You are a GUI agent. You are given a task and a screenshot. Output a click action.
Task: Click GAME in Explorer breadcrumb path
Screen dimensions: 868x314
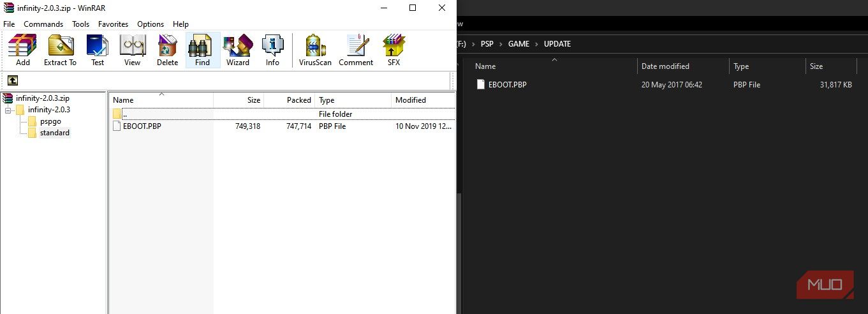[519, 44]
